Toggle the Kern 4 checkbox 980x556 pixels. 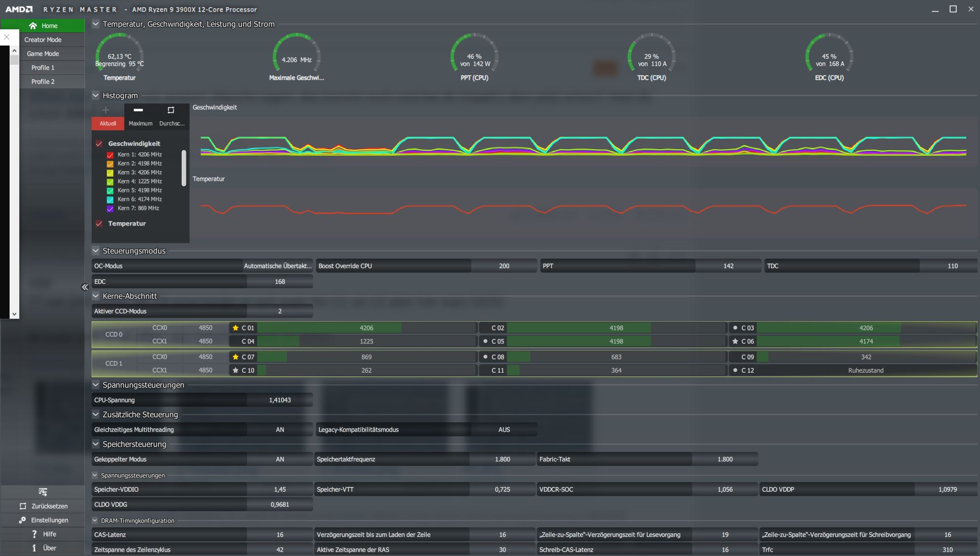pos(110,182)
